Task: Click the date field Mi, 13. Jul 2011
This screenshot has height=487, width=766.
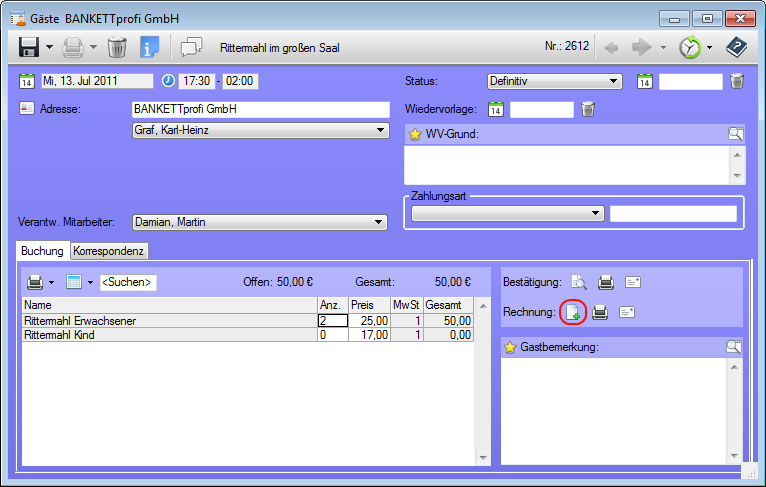Action: click(x=97, y=81)
